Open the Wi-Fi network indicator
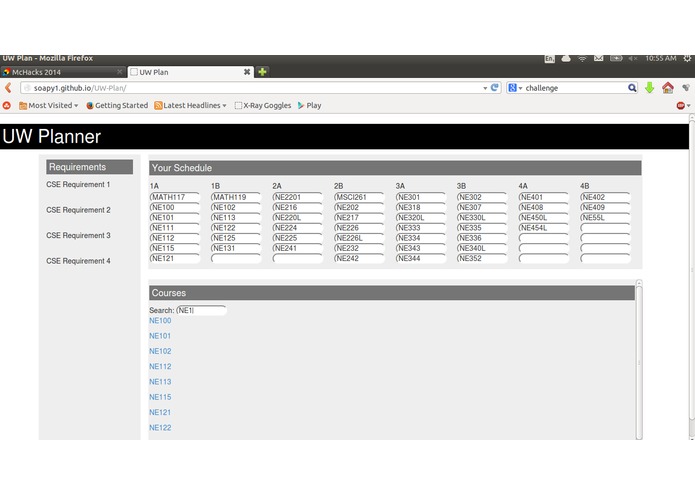 click(x=582, y=58)
